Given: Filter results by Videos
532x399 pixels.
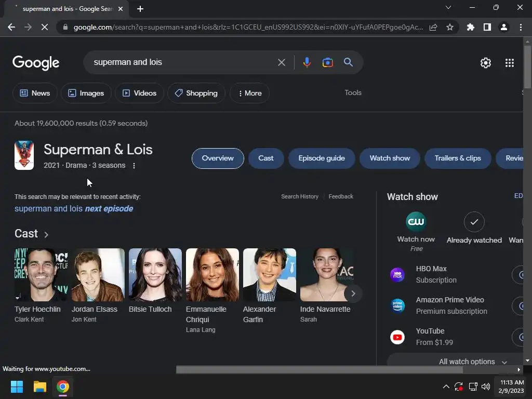Looking at the screenshot, I should click(x=139, y=93).
